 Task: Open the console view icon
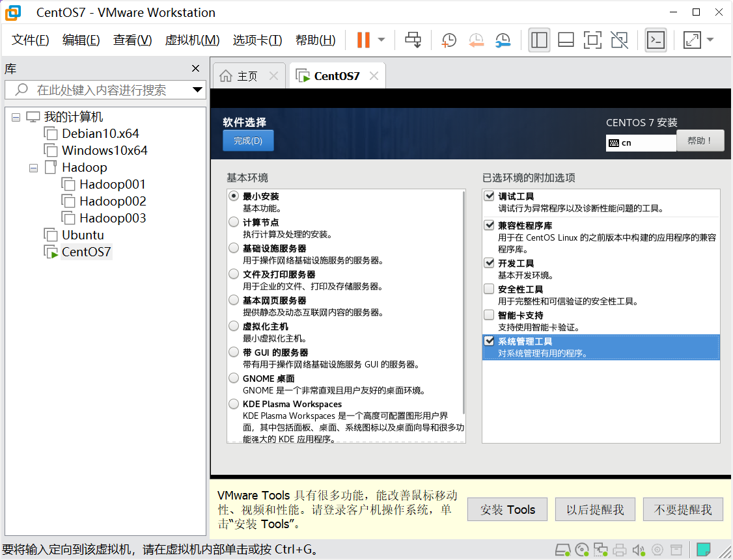coord(656,40)
